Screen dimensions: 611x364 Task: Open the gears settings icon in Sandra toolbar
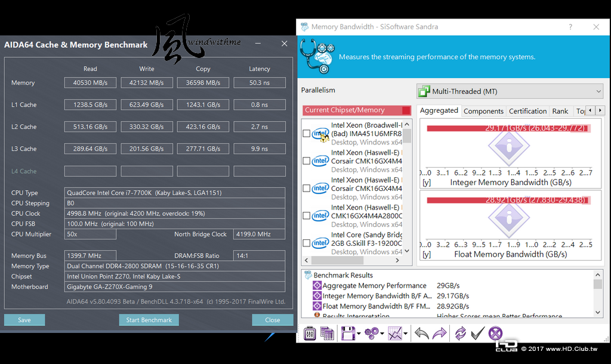(371, 333)
